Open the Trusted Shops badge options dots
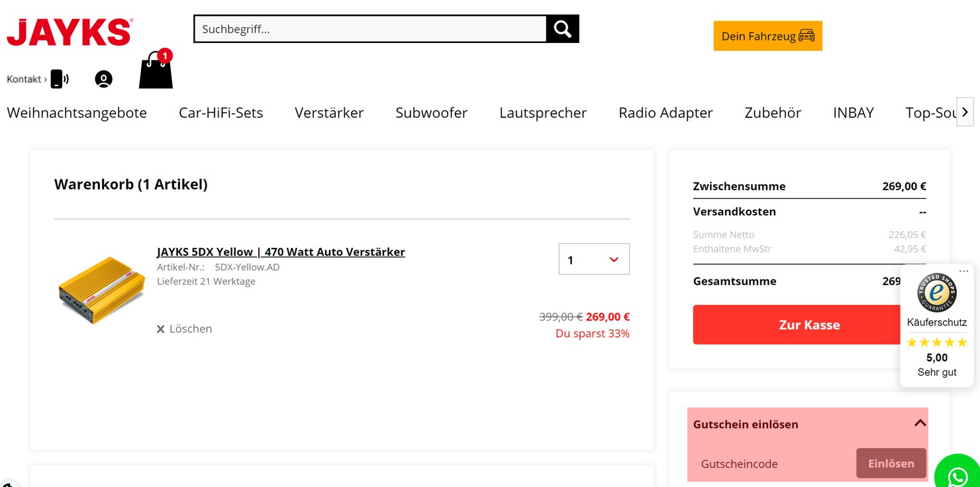This screenshot has height=487, width=980. [963, 271]
